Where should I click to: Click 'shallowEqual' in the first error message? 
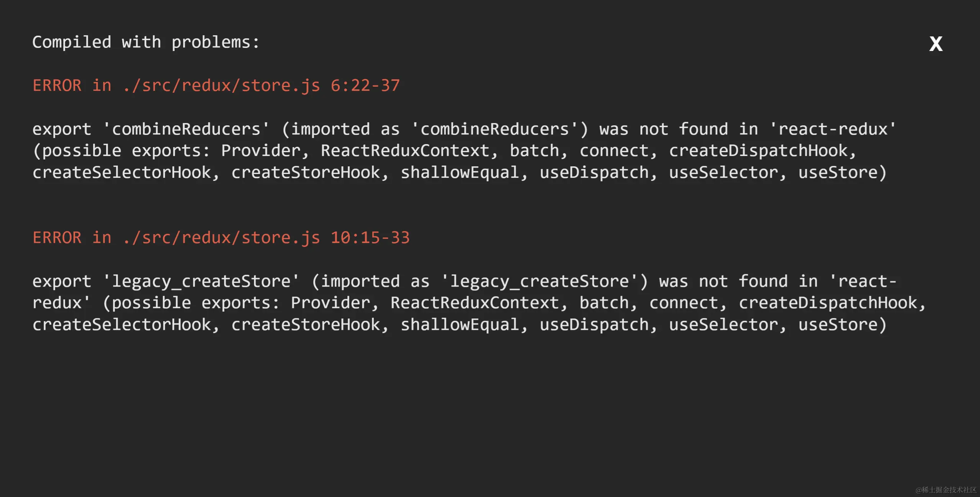460,173
